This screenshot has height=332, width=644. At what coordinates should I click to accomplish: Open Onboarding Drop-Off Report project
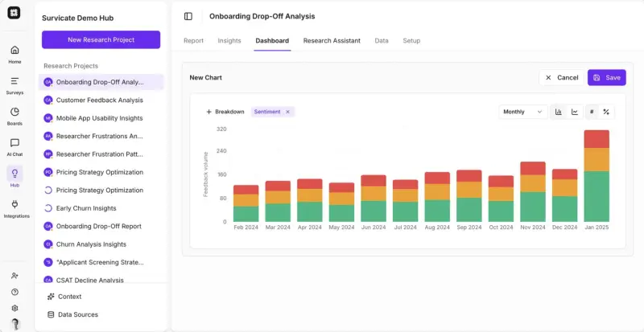[101, 226]
